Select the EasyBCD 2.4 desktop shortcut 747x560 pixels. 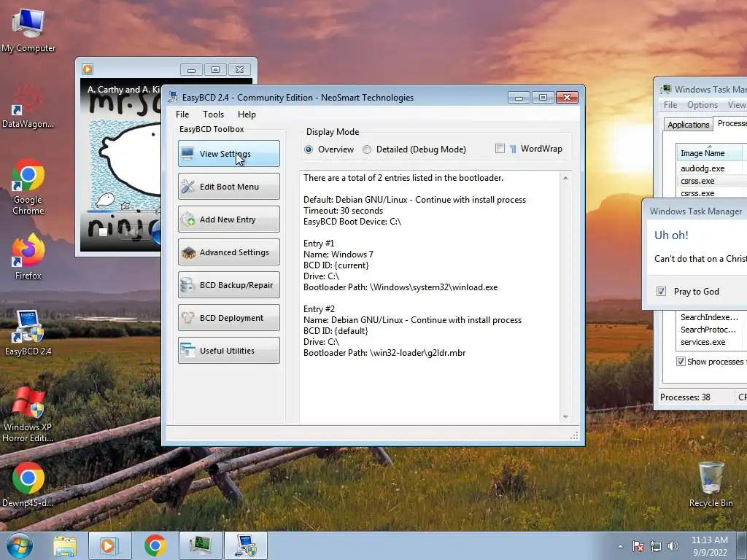coord(28,332)
